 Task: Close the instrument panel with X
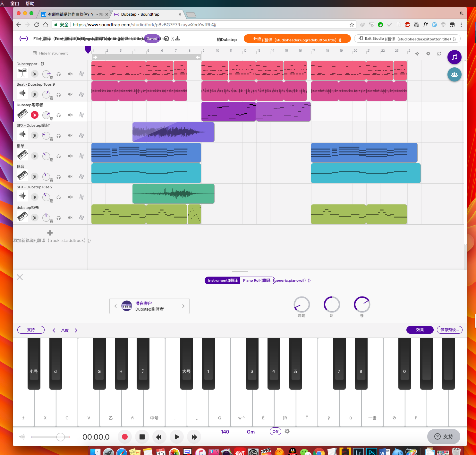point(20,277)
